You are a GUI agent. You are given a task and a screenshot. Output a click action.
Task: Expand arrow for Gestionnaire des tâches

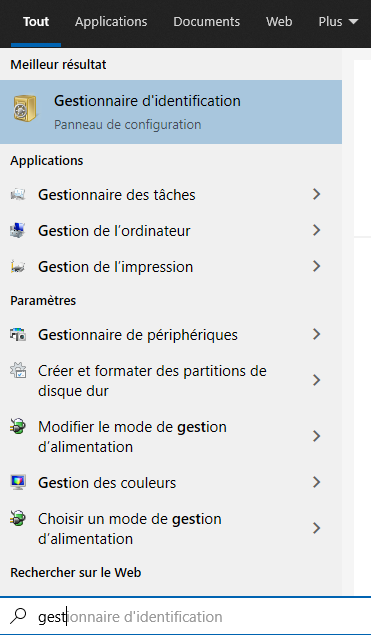click(x=317, y=194)
